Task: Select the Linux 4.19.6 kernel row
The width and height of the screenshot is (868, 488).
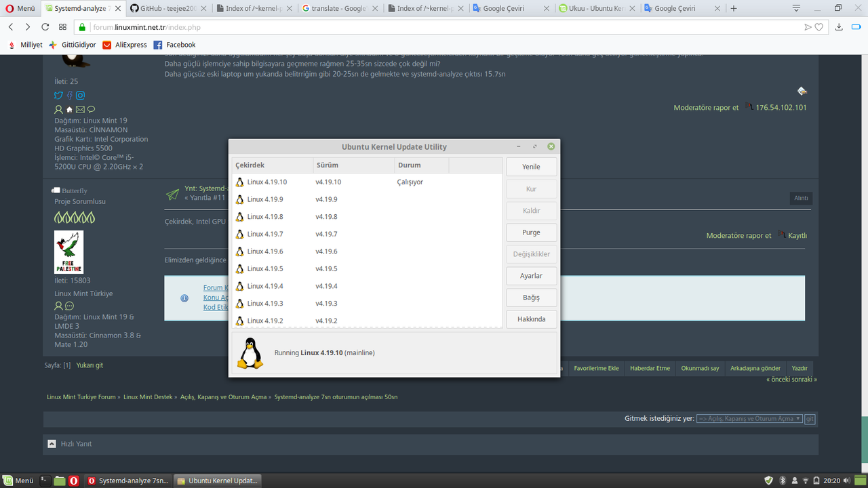Action: coord(367,251)
